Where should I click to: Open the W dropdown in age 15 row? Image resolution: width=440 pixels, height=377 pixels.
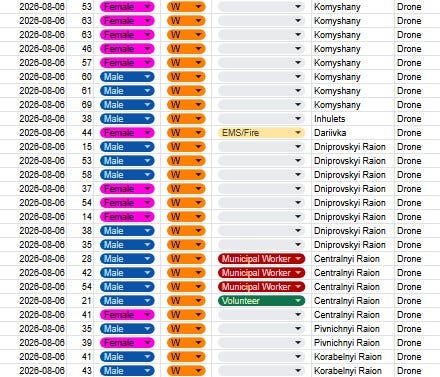click(186, 147)
